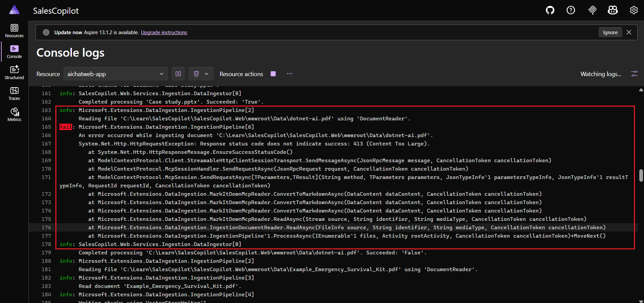Viewport: 644px width, 303px height.
Task: Open the resource actions ellipsis menu
Action: [290, 74]
